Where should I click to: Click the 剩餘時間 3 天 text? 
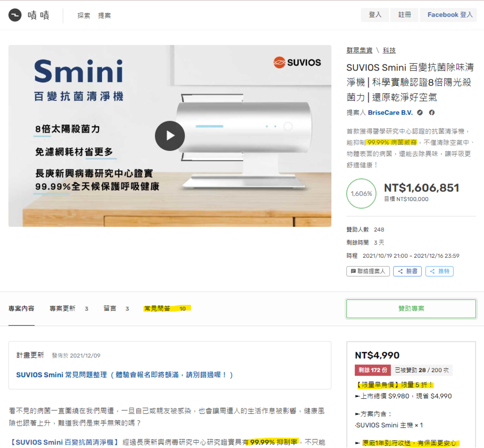[x=365, y=243]
